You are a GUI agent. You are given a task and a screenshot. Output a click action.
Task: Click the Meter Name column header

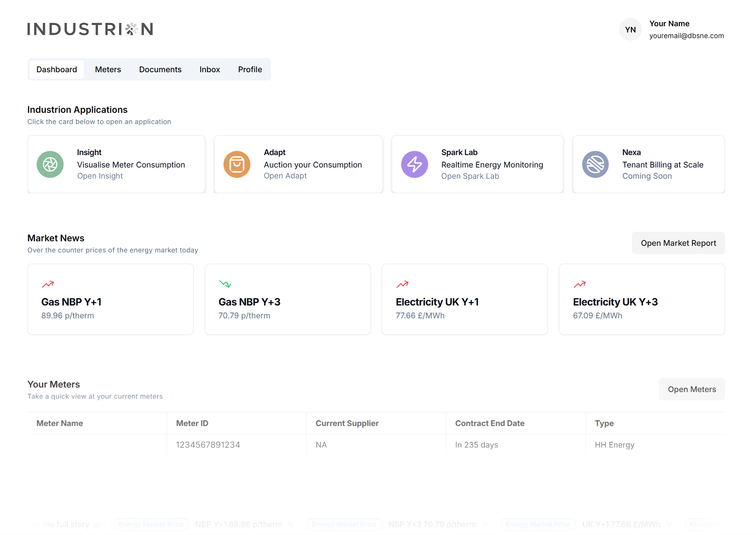pos(60,423)
